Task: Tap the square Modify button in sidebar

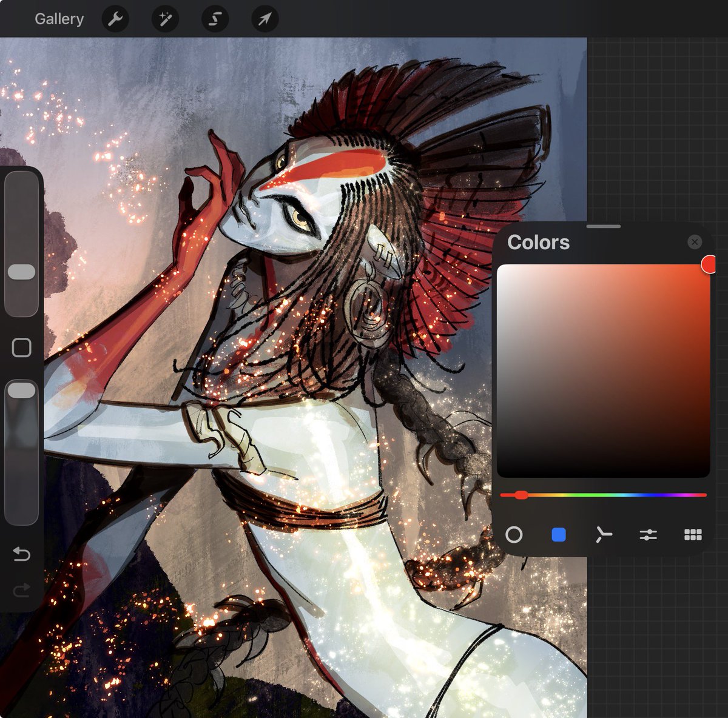Action: pyautogui.click(x=21, y=347)
